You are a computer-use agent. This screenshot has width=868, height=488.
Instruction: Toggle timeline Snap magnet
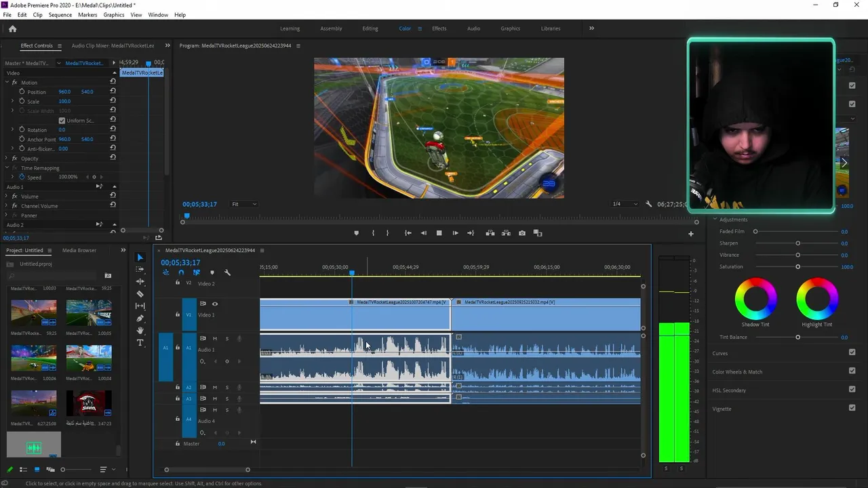(x=181, y=272)
